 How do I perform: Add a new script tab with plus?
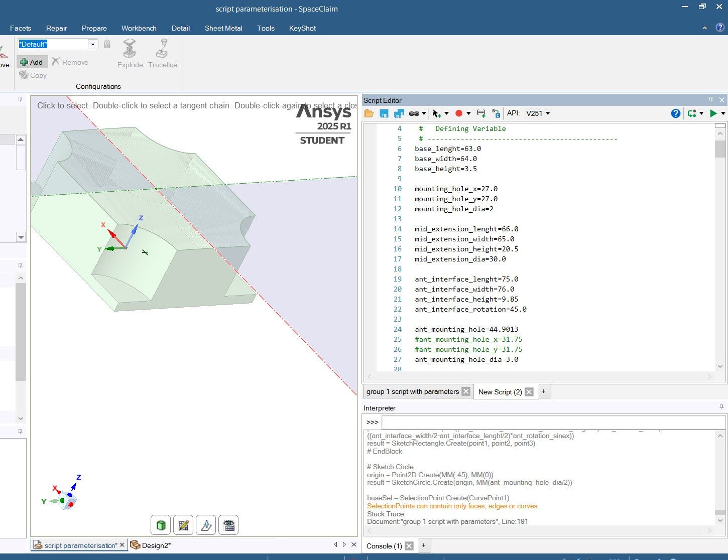pyautogui.click(x=544, y=391)
